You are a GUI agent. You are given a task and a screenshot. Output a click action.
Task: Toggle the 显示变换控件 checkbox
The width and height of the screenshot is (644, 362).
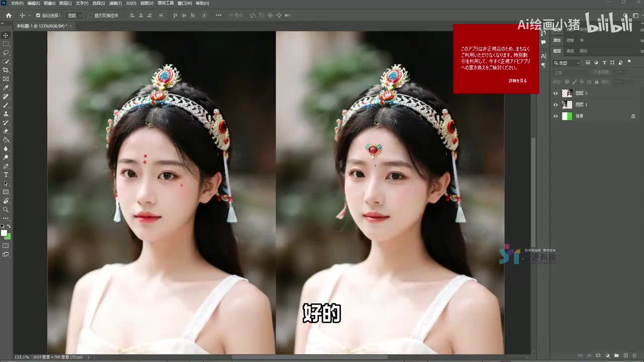click(x=91, y=16)
